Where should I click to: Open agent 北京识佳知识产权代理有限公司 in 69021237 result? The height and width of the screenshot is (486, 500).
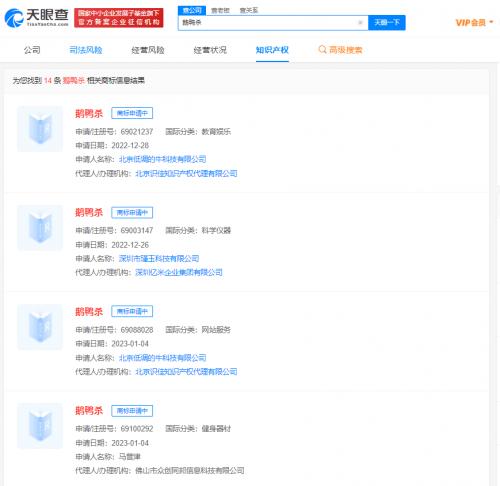tap(186, 173)
